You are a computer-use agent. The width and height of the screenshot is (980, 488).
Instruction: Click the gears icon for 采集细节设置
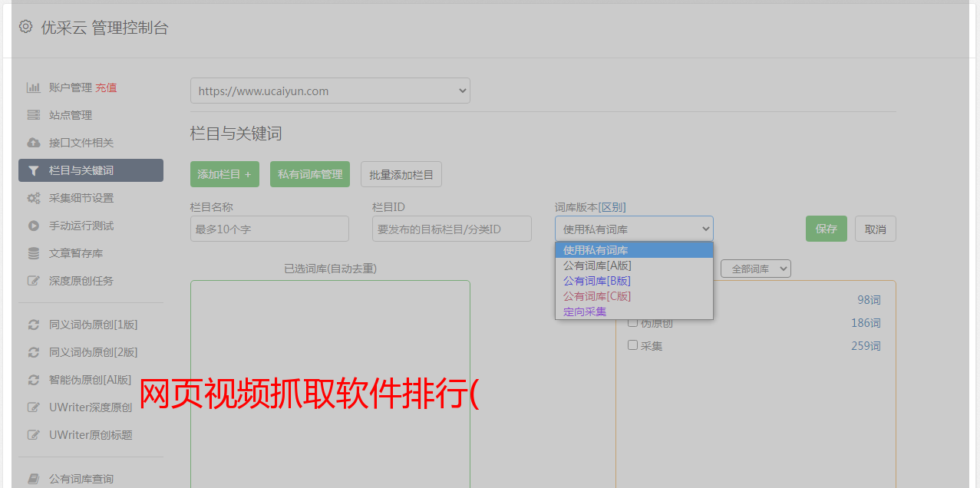34,198
